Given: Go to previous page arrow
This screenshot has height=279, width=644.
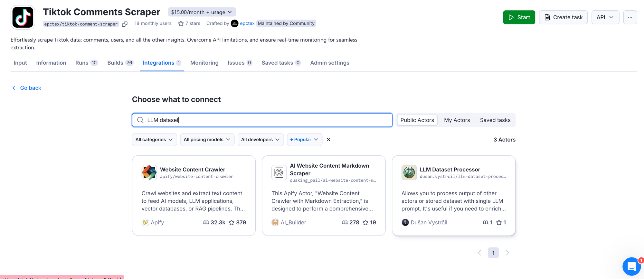Looking at the screenshot, I should pos(479,253).
